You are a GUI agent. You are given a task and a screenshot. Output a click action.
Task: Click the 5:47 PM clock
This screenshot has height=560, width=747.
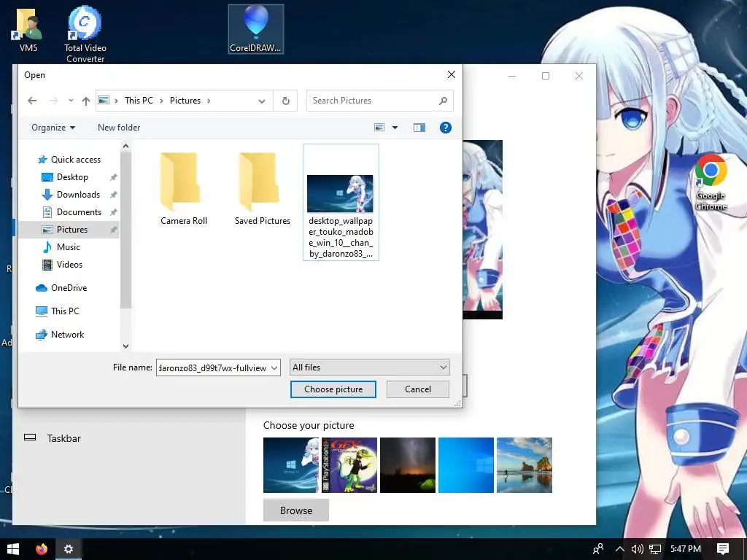[x=686, y=549]
